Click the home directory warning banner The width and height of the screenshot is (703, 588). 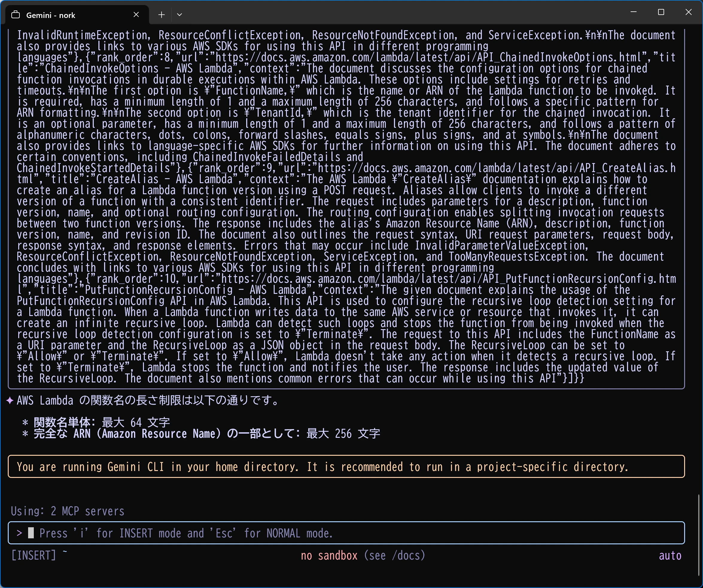[346, 467]
